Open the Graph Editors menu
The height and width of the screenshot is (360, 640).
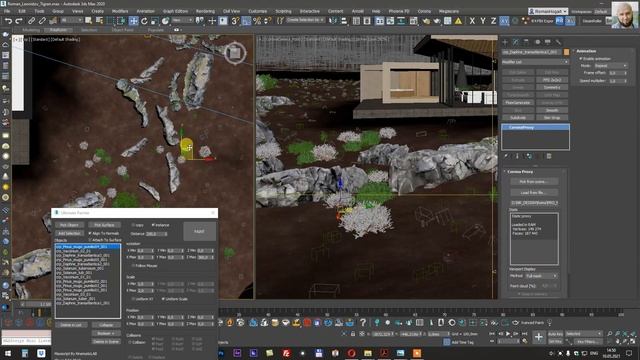[x=176, y=11]
